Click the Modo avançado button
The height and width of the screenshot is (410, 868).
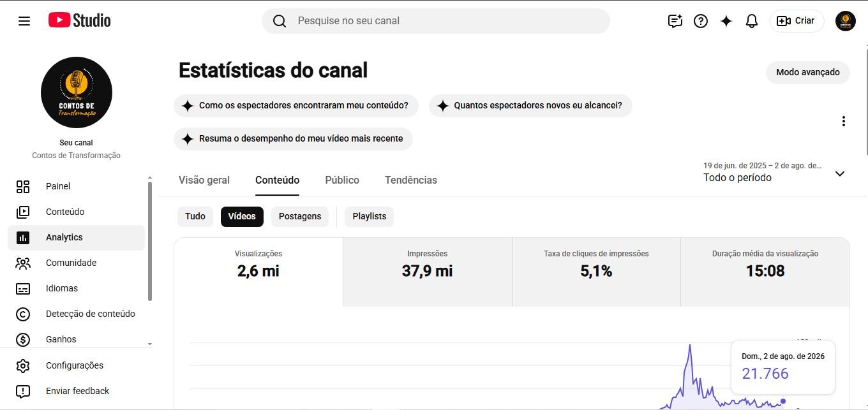808,72
